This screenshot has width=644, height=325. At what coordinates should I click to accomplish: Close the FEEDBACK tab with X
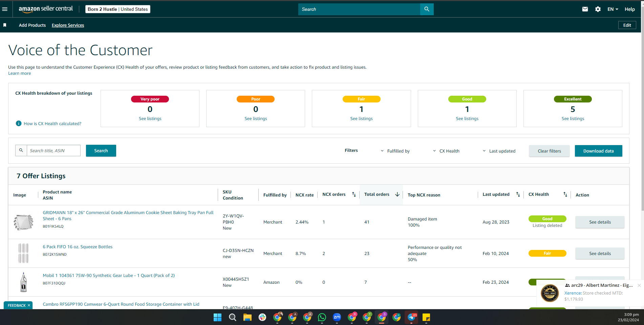[29, 305]
